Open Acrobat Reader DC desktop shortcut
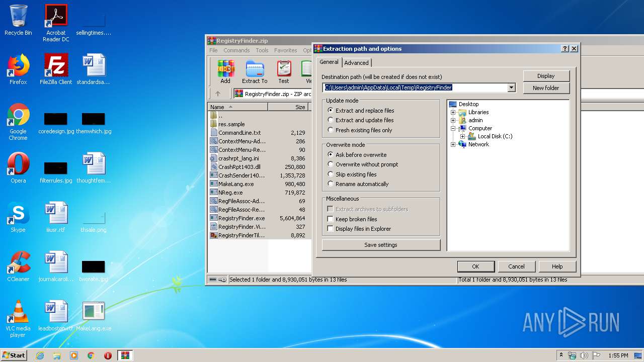 pos(56,23)
